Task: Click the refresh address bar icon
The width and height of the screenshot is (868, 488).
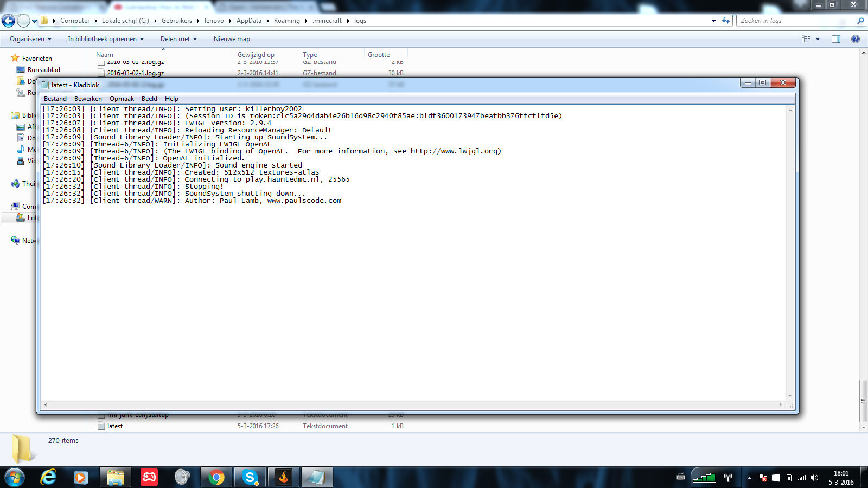Action: (726, 21)
